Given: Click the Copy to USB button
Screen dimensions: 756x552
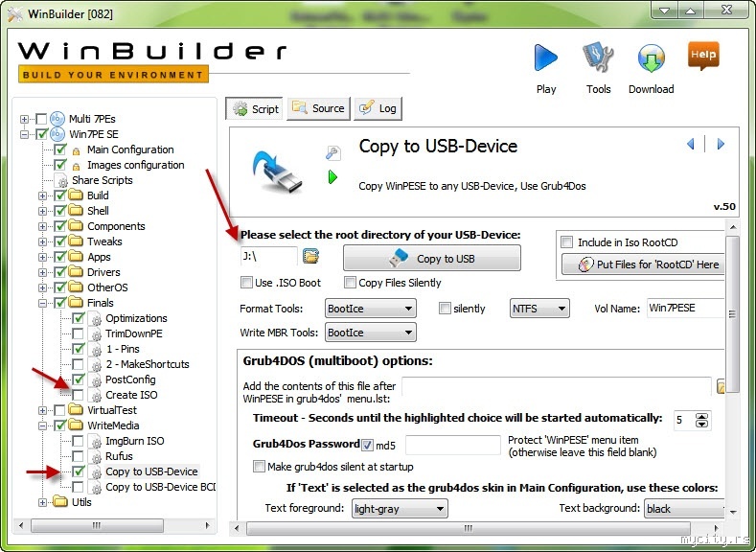Looking at the screenshot, I should 432,259.
